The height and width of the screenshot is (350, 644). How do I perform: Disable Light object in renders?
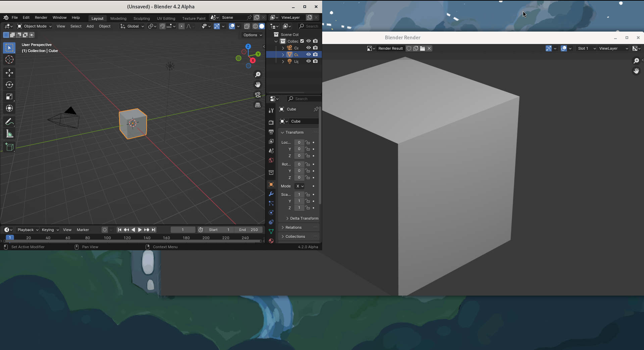(315, 61)
